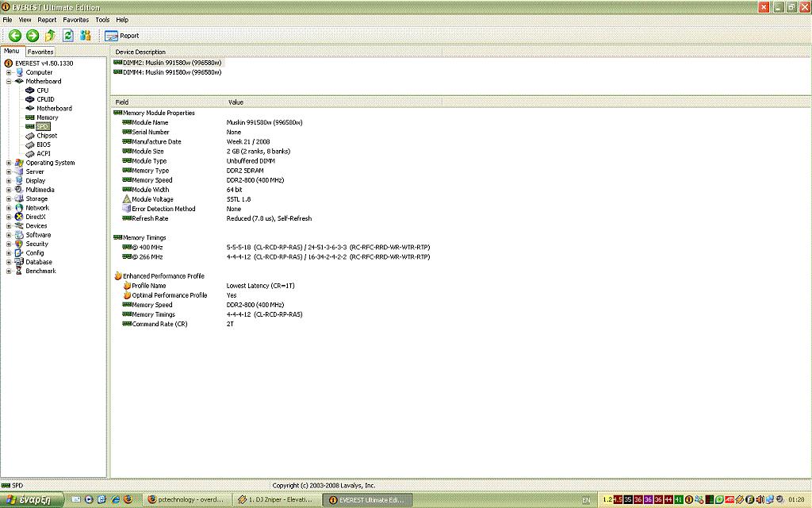Open the View menu
This screenshot has width=812, height=508.
point(25,20)
